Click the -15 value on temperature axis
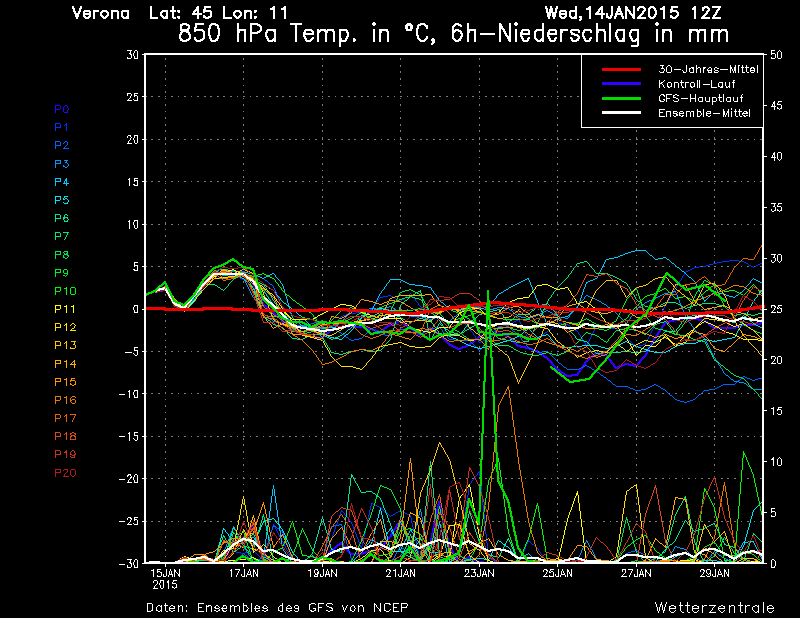Image resolution: width=800 pixels, height=618 pixels. pyautogui.click(x=129, y=436)
